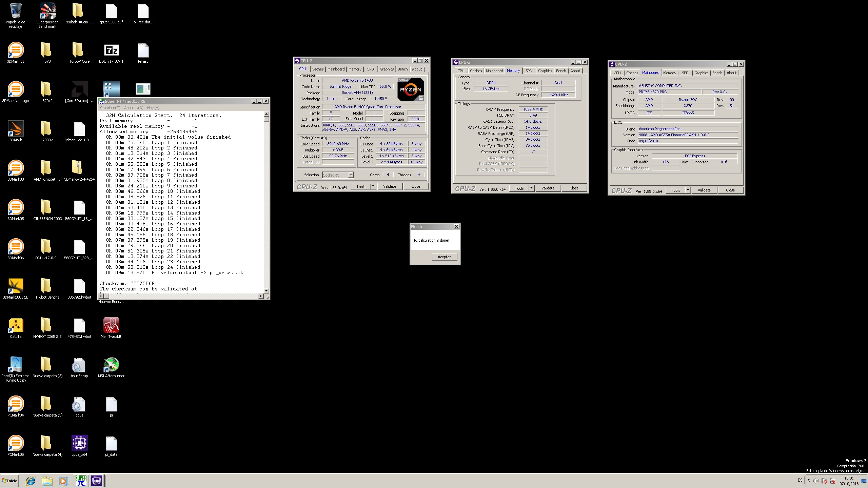Select the 3DMark desktop icon
This screenshot has width=868, height=488.
(x=15, y=131)
